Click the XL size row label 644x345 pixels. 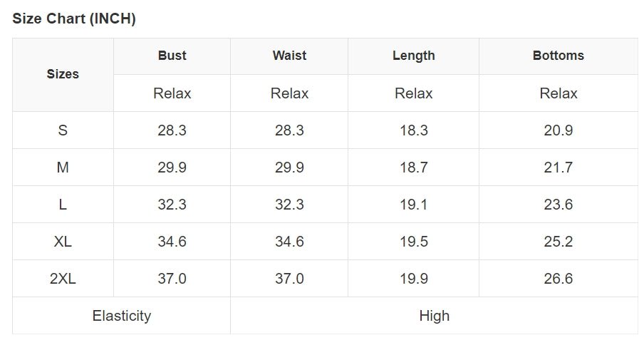(63, 242)
